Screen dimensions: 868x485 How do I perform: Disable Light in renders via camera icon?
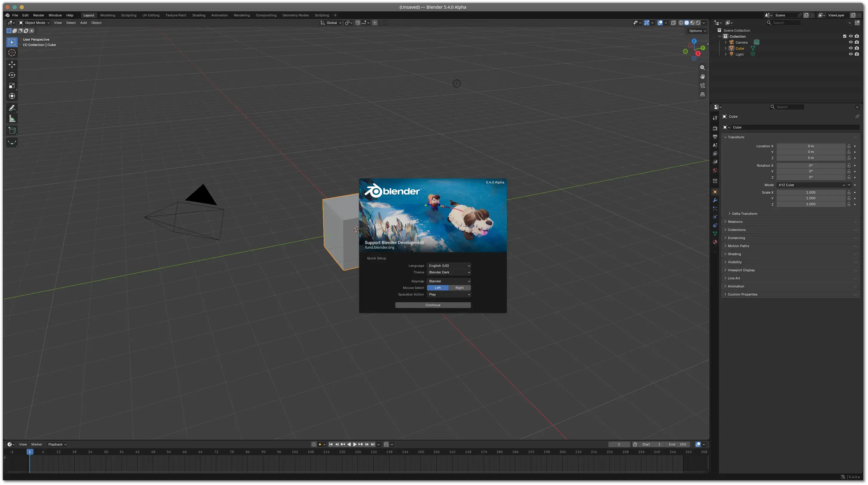coord(857,54)
